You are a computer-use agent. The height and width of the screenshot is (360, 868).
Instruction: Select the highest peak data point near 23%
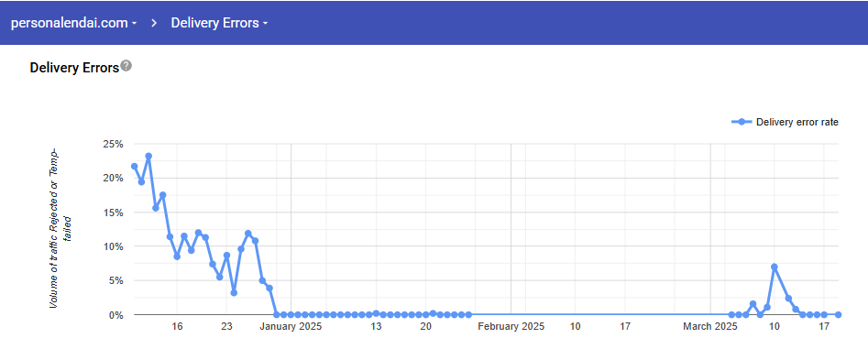148,156
